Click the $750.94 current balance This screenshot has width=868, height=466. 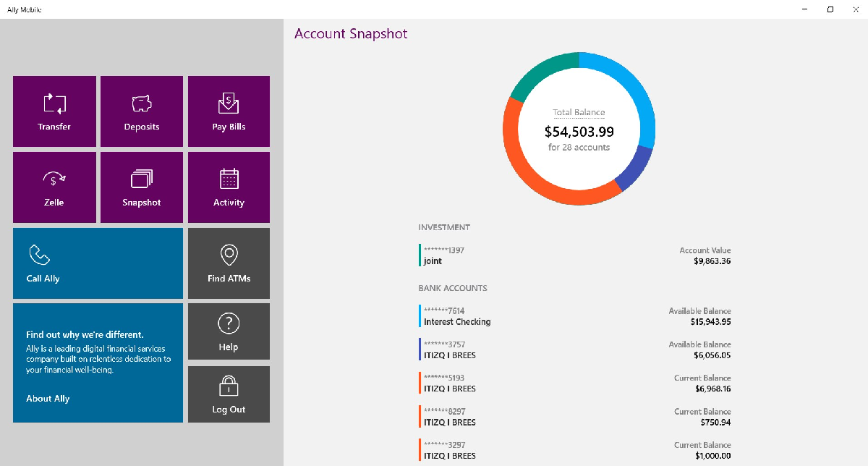[715, 422]
